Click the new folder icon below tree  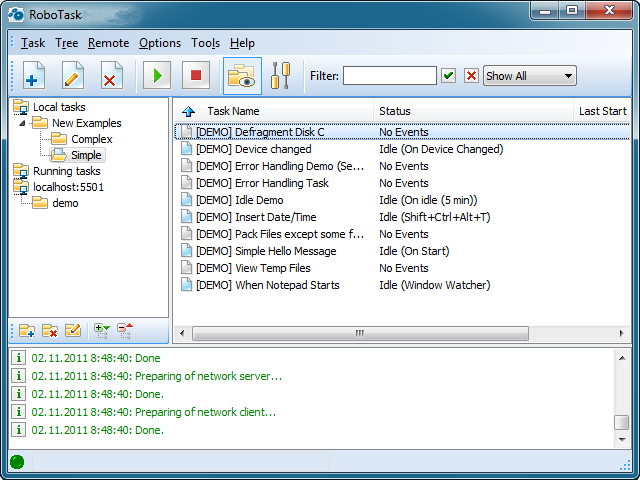pyautogui.click(x=27, y=330)
